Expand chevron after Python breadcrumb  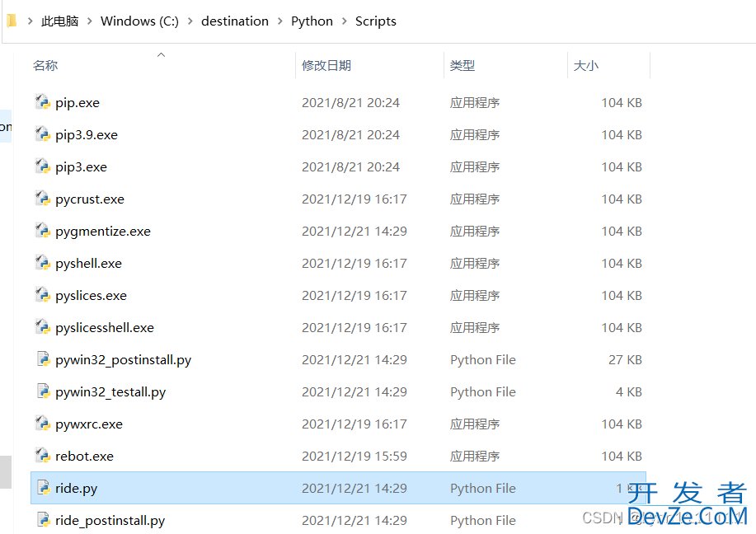pos(345,21)
